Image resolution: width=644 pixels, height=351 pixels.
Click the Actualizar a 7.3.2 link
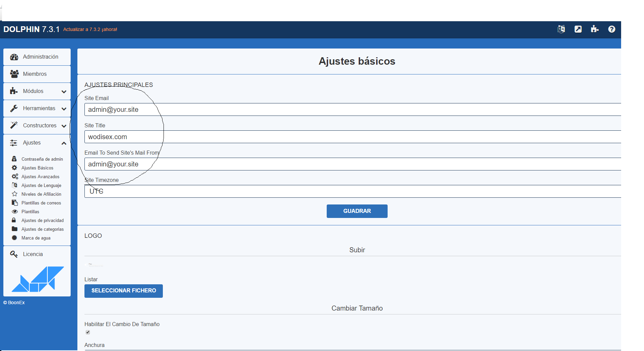coord(90,29)
